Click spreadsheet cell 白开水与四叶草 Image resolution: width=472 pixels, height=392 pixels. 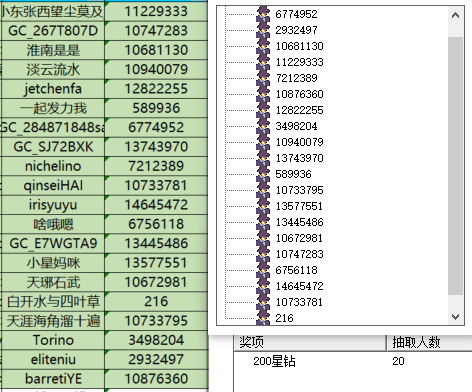53,302
